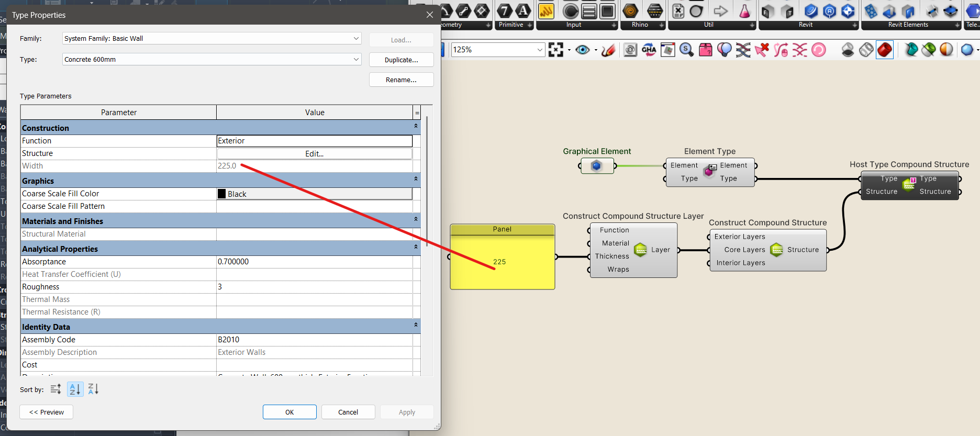This screenshot has height=436, width=980.
Task: Click the Duplicate... button
Action: click(401, 60)
